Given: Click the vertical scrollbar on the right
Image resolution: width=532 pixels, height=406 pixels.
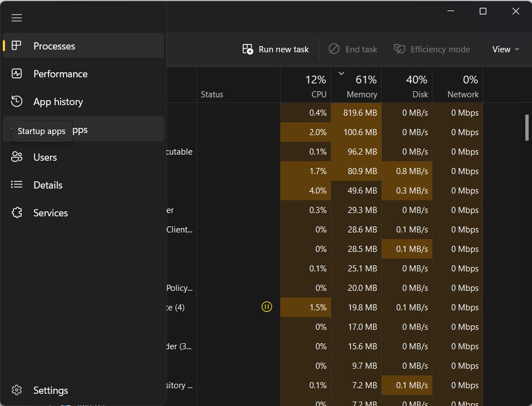Looking at the screenshot, I should click(x=526, y=128).
